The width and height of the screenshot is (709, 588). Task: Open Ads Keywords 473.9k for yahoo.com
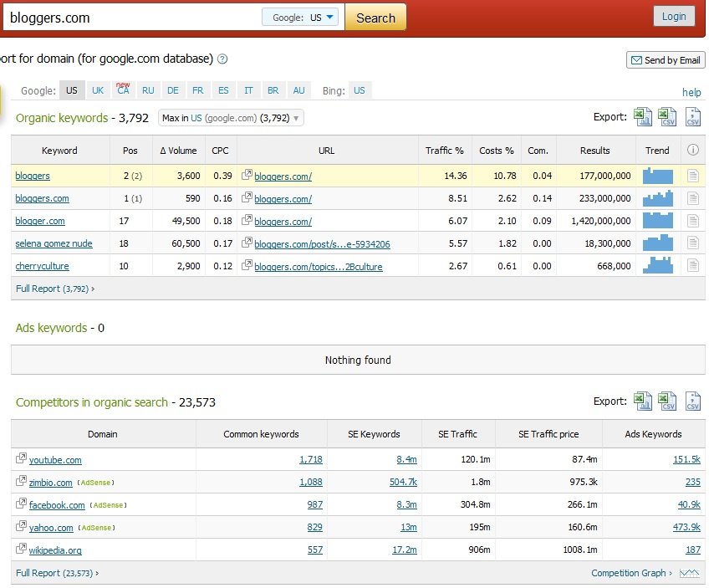[x=686, y=528]
